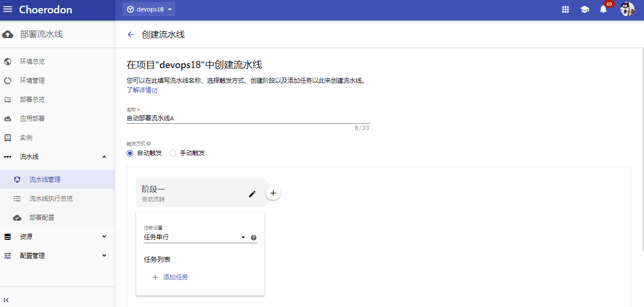
Task: Open 部署总览 in the sidebar
Action: click(57, 99)
